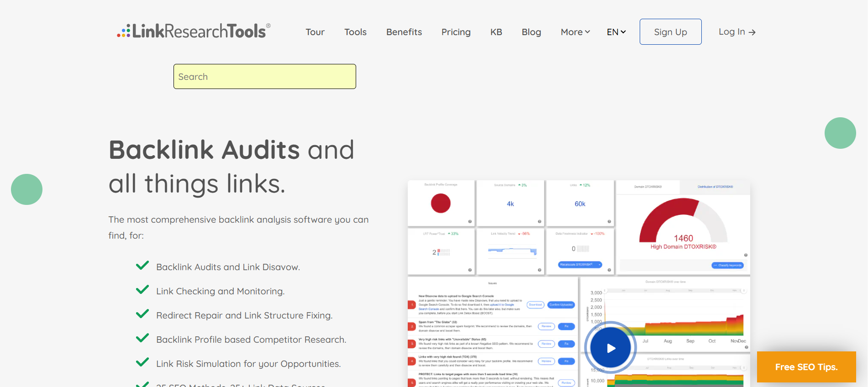This screenshot has width=868, height=387.
Task: Open the Free SEO Tips button
Action: click(806, 367)
